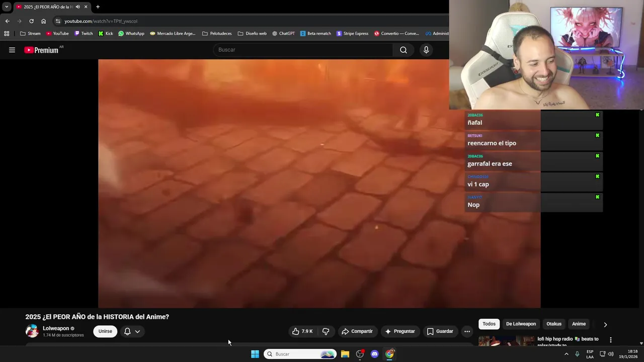Open the Twitch bookmark
This screenshot has height=362, width=644.
84,34
